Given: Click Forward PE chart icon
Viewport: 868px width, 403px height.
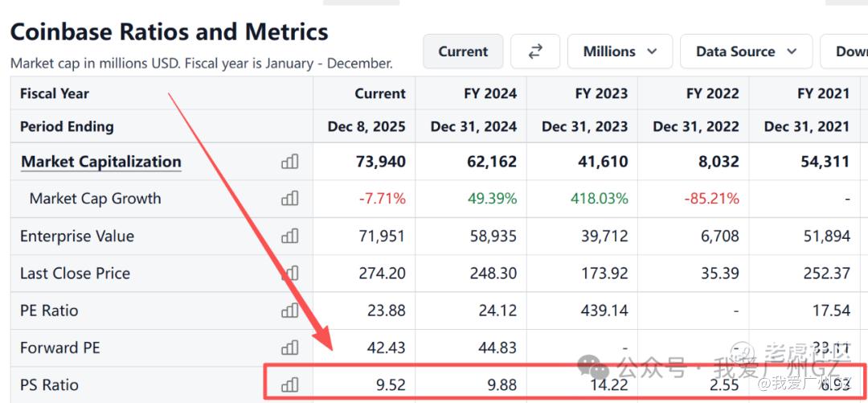Looking at the screenshot, I should [x=289, y=348].
